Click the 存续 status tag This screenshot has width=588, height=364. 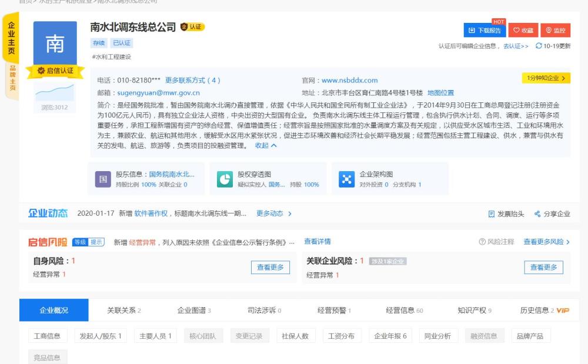coord(99,43)
